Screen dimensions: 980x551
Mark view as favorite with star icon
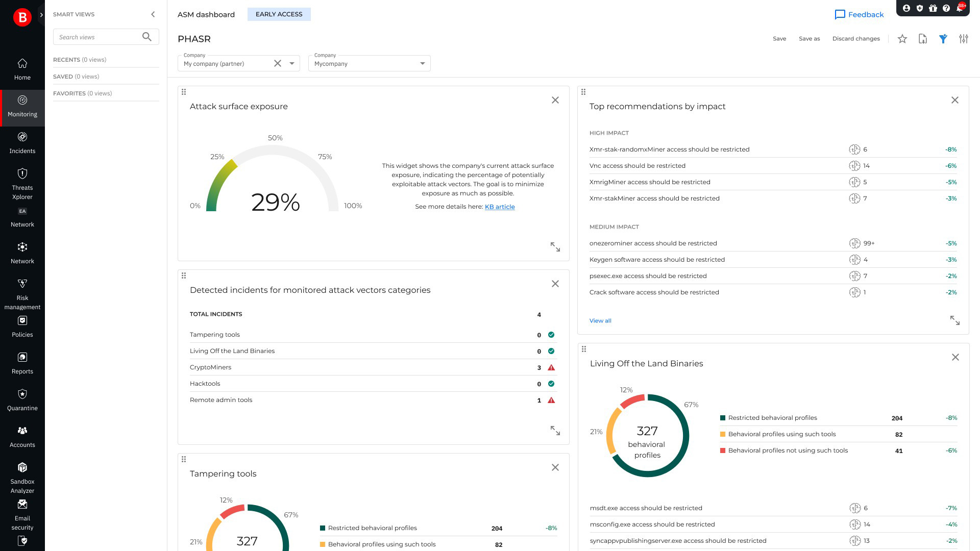click(902, 39)
